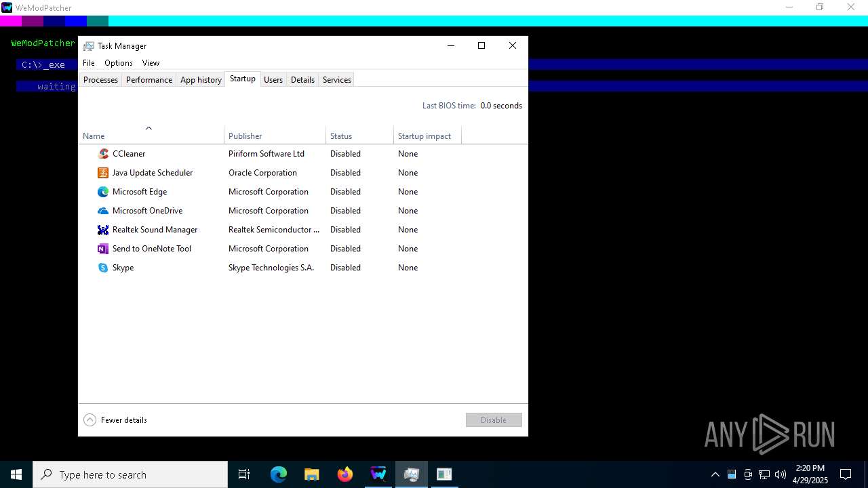Click the Send to OneNote Tool icon
Image resolution: width=868 pixels, height=488 pixels.
click(103, 249)
